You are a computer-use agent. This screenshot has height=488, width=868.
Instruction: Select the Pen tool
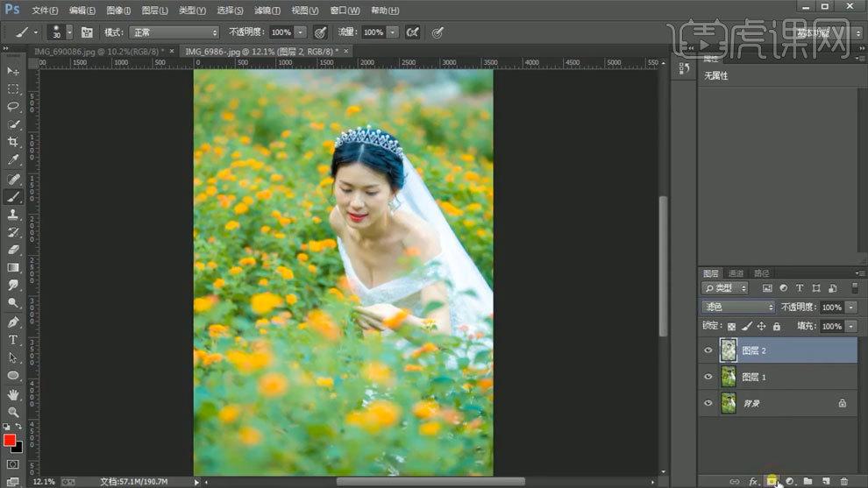[x=13, y=322]
